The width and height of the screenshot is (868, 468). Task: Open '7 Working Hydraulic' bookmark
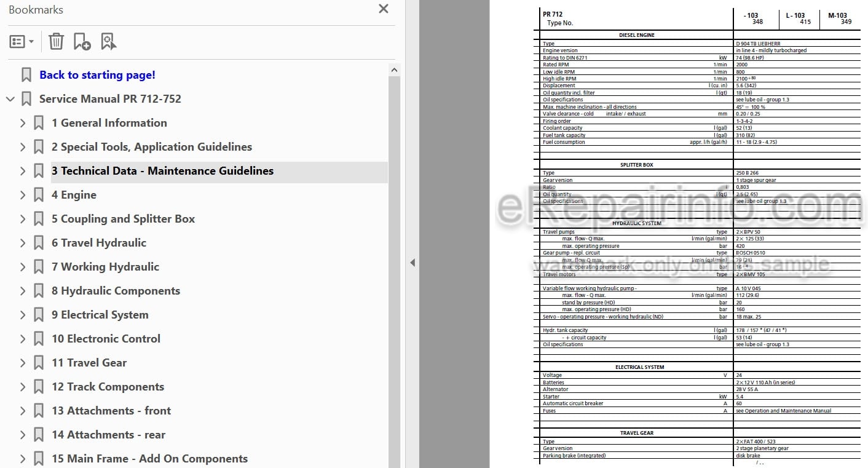coord(105,267)
